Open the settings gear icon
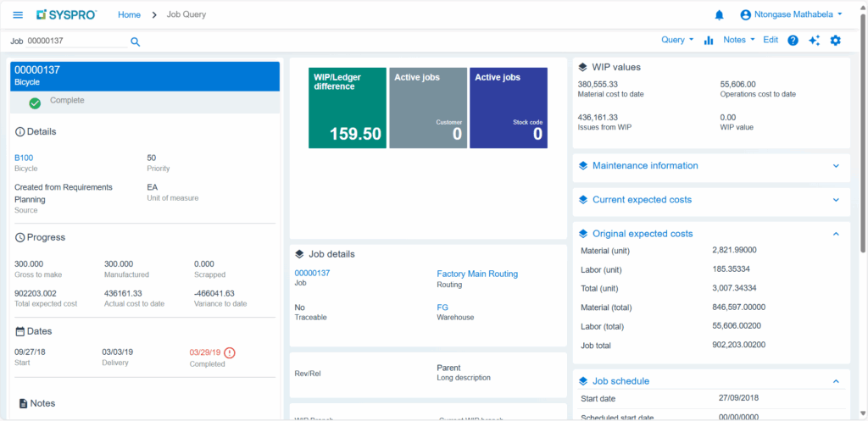 coord(835,41)
